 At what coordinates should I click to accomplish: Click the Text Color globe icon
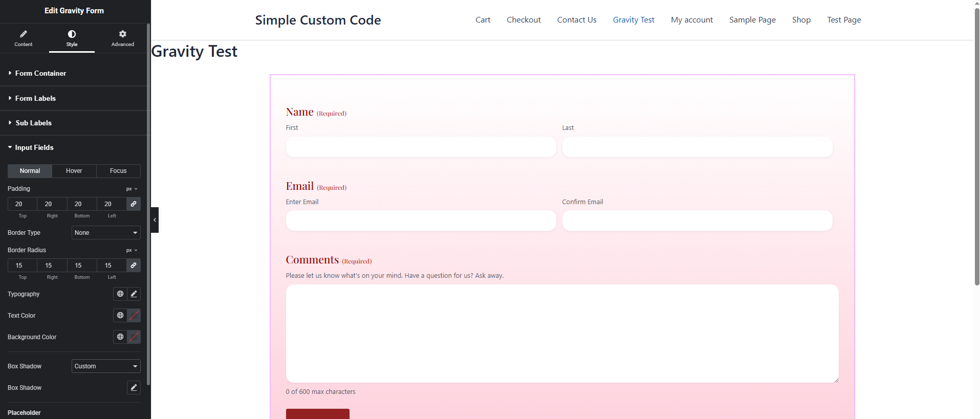point(120,316)
